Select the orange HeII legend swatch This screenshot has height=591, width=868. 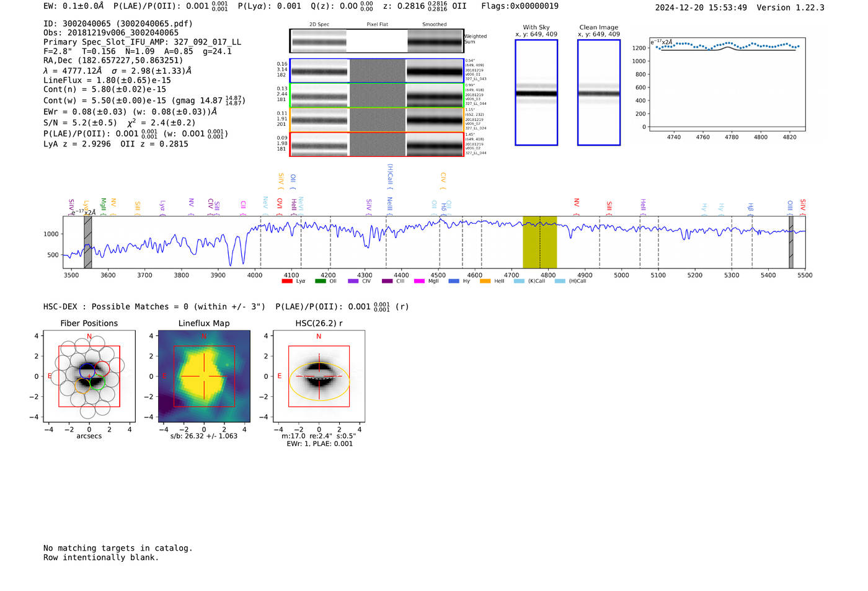tap(485, 282)
